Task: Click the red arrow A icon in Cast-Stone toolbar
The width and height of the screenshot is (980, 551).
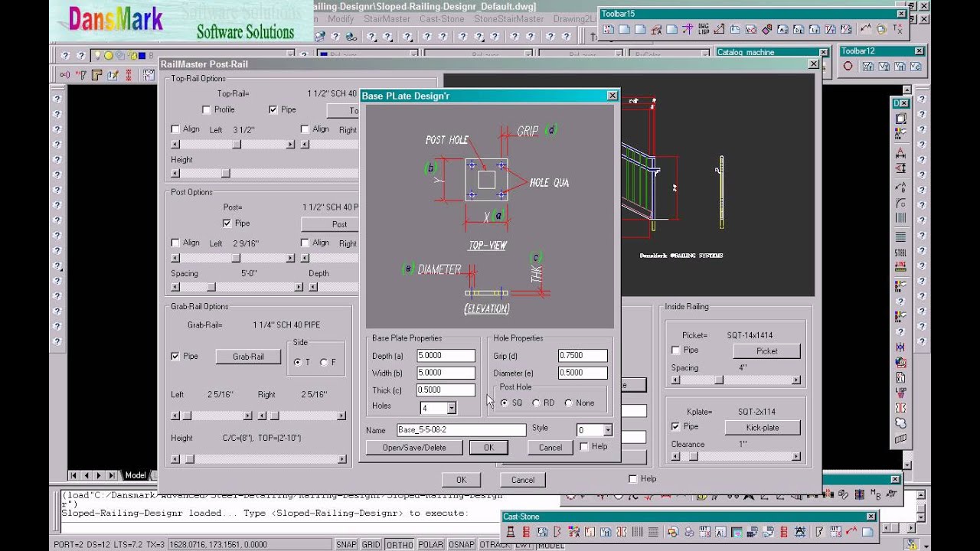Action: (x=851, y=532)
